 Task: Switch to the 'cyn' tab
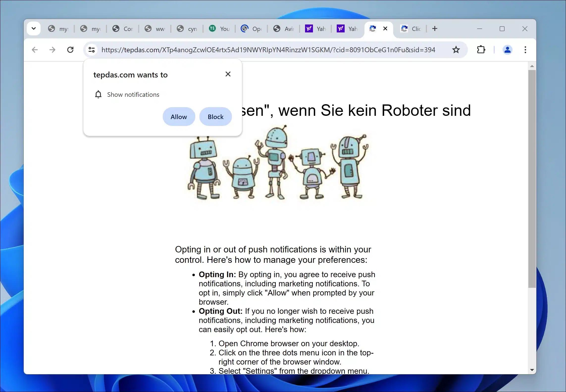tap(187, 29)
